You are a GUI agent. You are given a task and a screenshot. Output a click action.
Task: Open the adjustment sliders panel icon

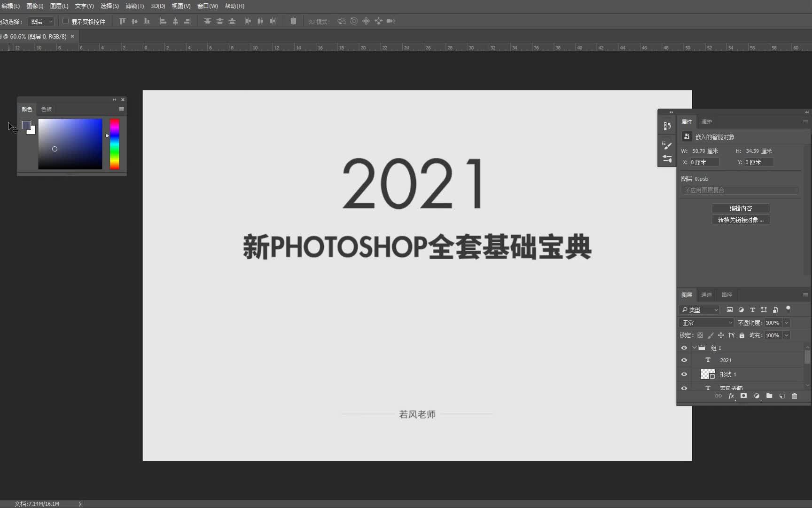tap(667, 159)
